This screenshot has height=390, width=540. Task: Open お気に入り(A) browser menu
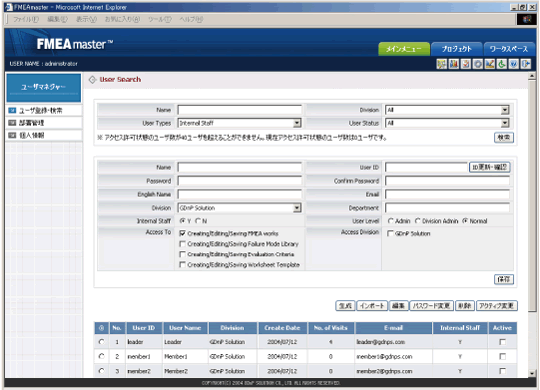pyautogui.click(x=122, y=19)
